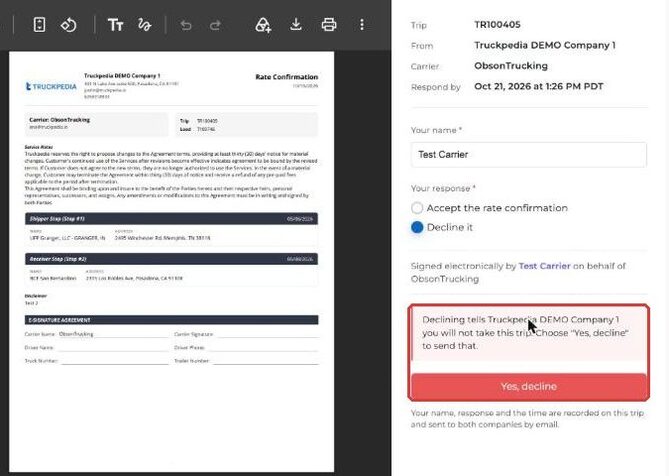Rotate the document using the rotate icon
669x476 pixels.
pyautogui.click(x=68, y=25)
